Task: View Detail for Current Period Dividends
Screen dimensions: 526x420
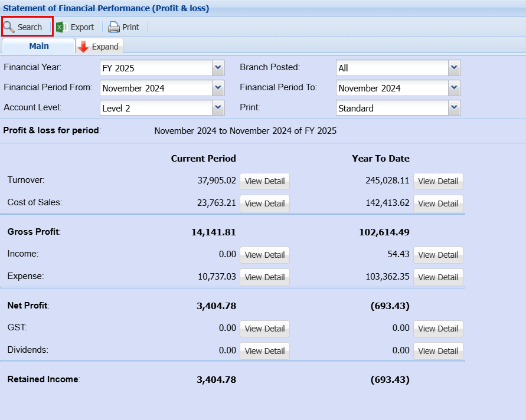Action: [264, 351]
